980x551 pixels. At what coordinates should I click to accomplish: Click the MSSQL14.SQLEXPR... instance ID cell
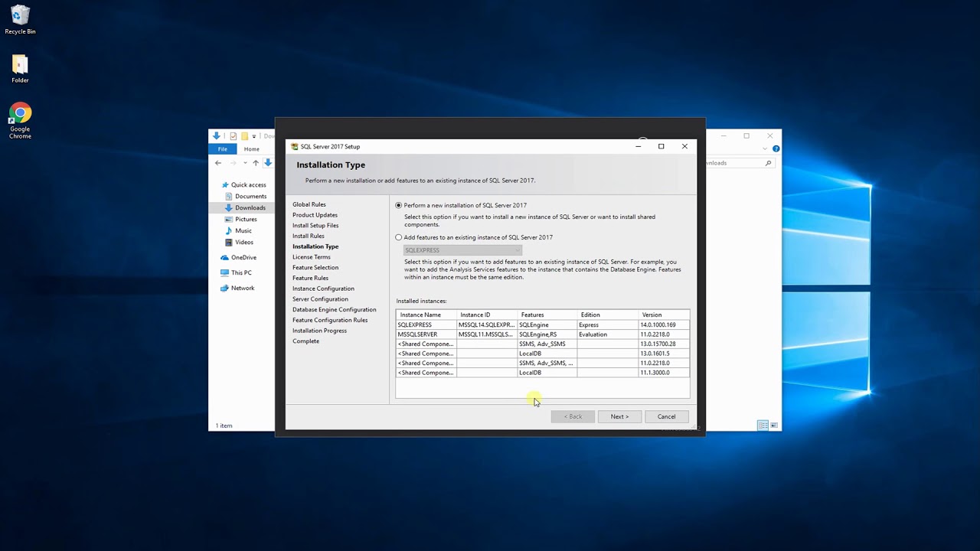[x=487, y=324]
